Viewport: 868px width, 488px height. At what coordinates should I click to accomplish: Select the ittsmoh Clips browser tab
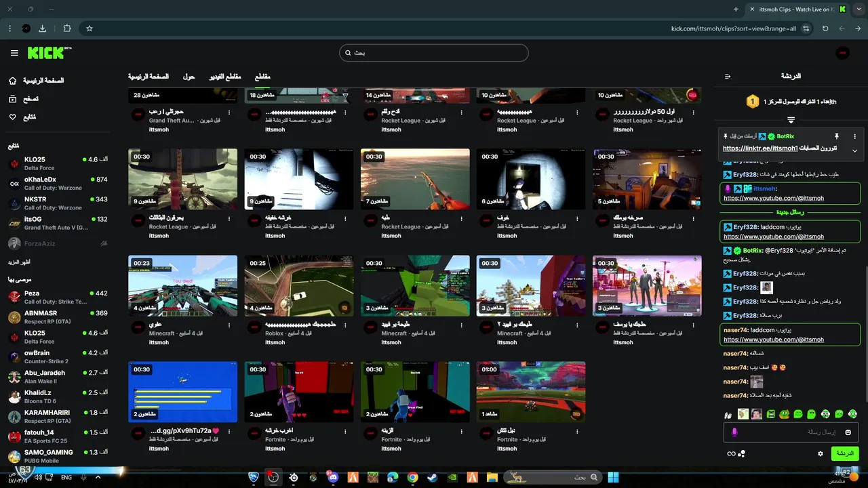tap(797, 9)
